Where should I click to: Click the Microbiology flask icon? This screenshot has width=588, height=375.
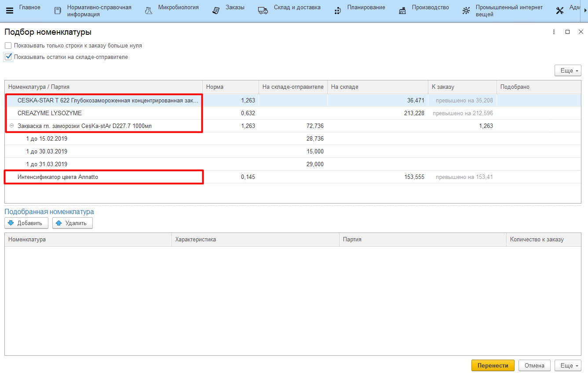(149, 11)
